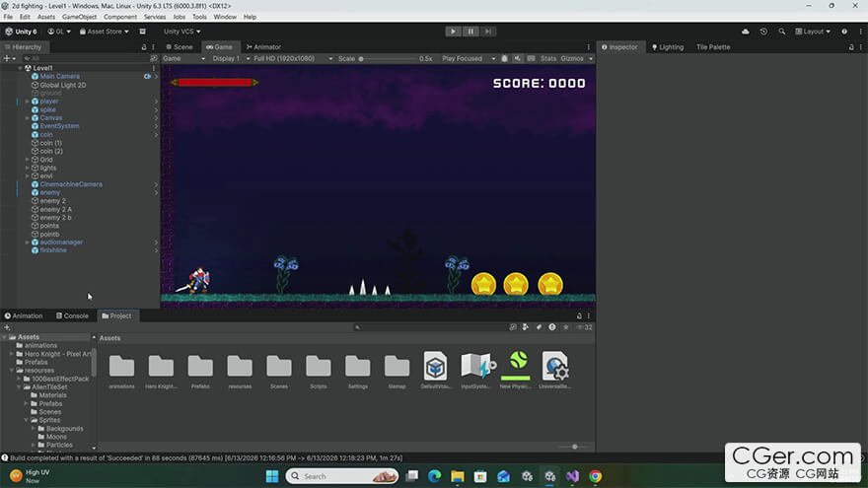This screenshot has width=868, height=488.
Task: Toggle the Stats overlay in Game view
Action: [x=548, y=58]
